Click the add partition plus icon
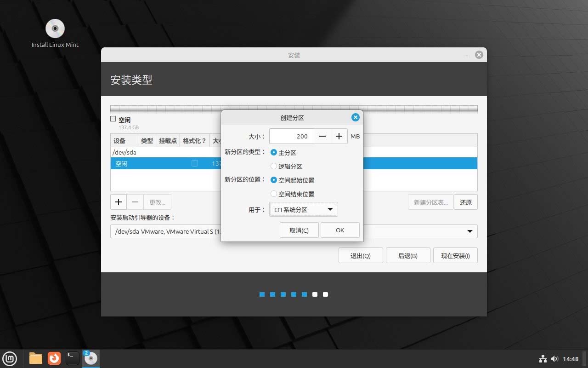The image size is (588, 368). pos(118,201)
